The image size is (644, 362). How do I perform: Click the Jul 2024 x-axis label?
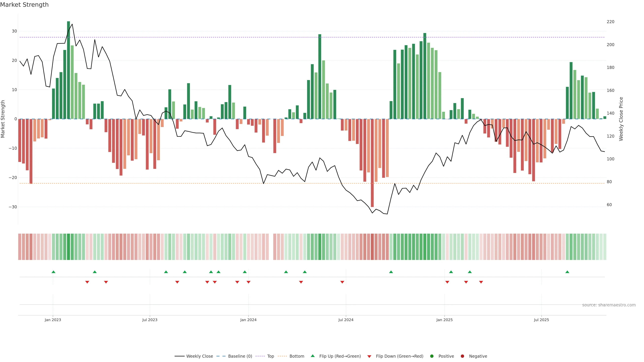pos(346,320)
